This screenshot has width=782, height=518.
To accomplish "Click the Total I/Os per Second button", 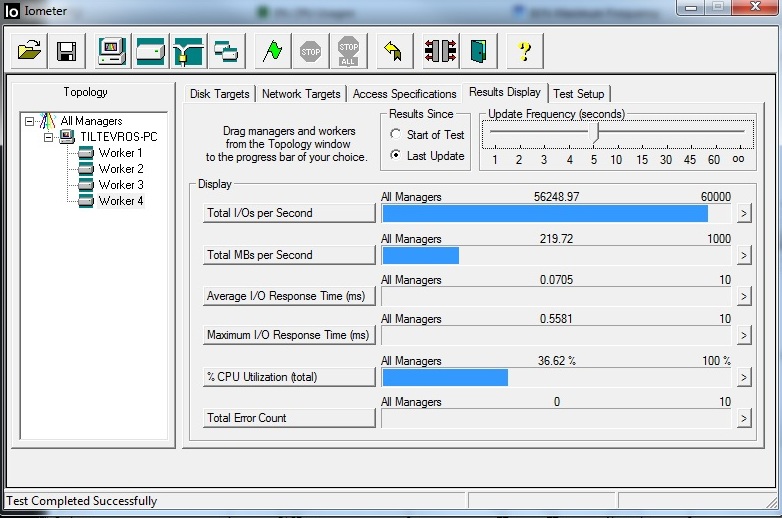I will pos(289,213).
